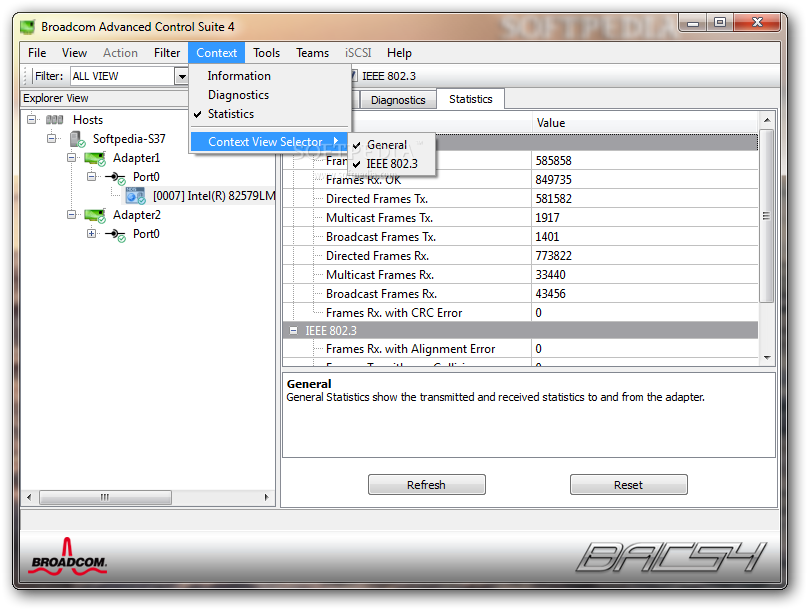This screenshot has height=610, width=808.
Task: Expand Port0 under Adapter2
Action: tap(92, 234)
